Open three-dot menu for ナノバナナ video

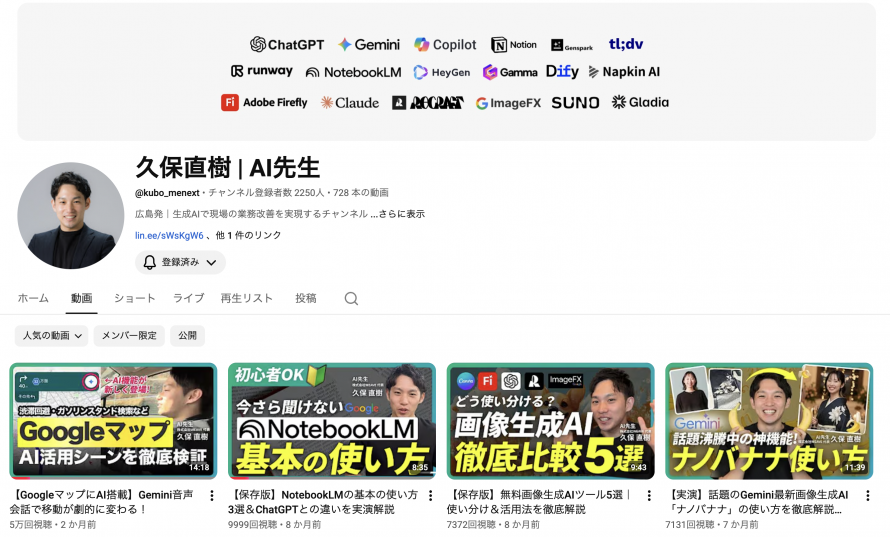pyautogui.click(x=867, y=496)
